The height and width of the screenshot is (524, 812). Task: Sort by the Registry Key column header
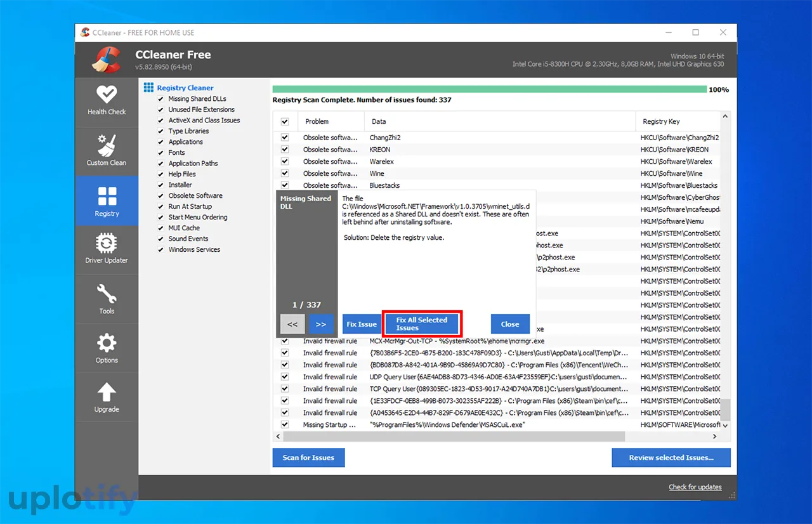678,122
